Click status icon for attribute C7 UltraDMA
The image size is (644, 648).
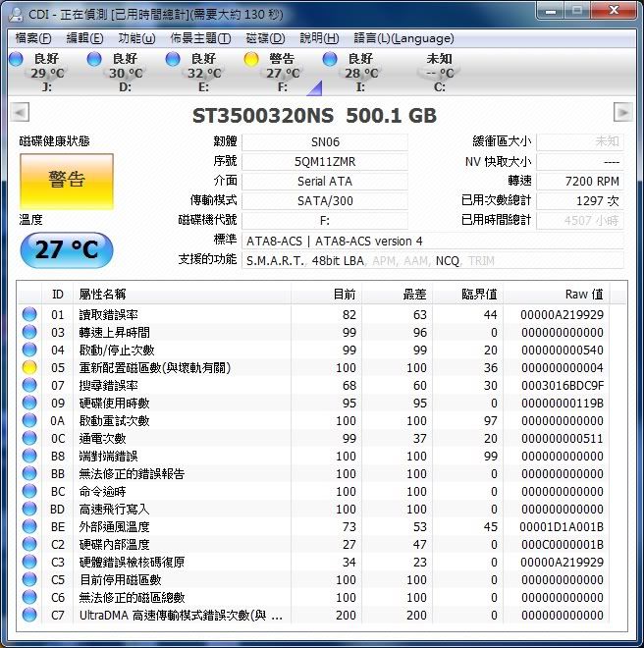coord(29,615)
